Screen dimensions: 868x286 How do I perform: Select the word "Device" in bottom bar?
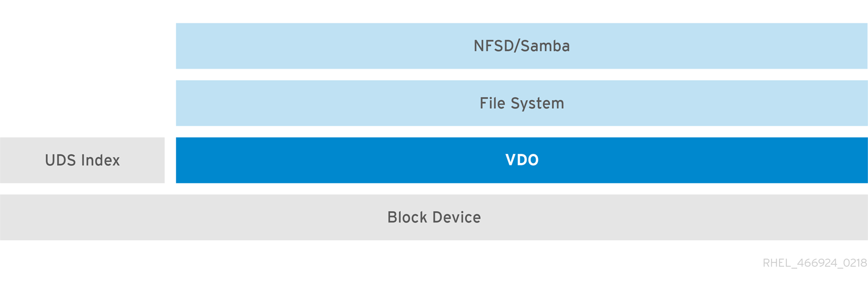click(456, 217)
